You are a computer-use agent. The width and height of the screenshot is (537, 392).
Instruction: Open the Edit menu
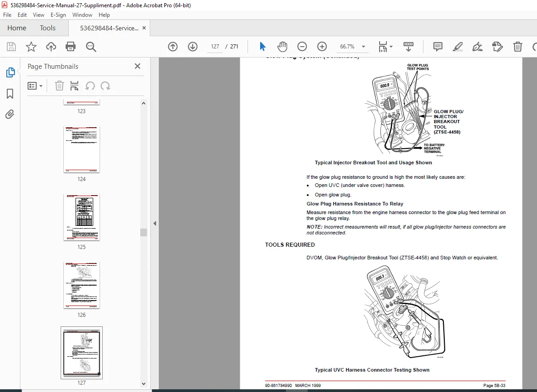pos(22,15)
